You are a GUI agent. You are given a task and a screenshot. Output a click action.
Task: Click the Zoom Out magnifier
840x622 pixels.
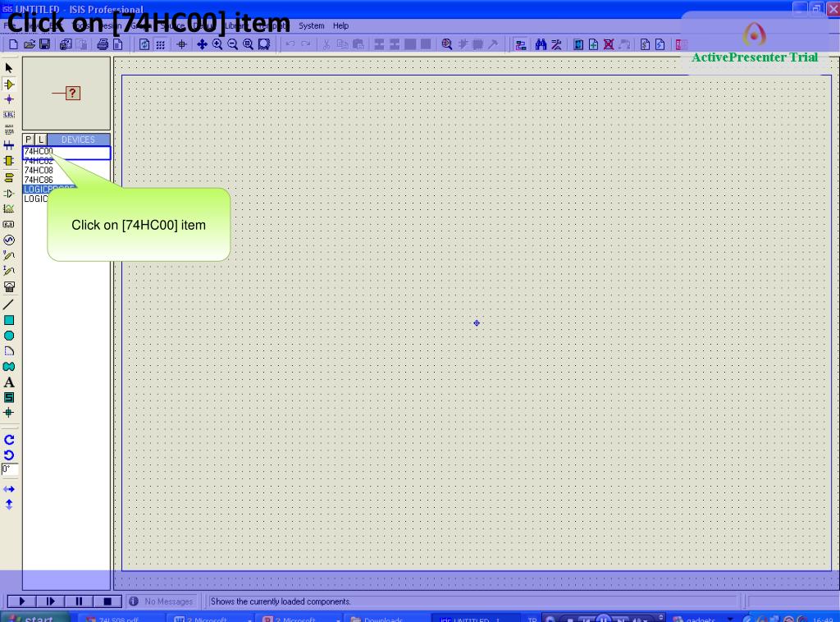pyautogui.click(x=232, y=44)
